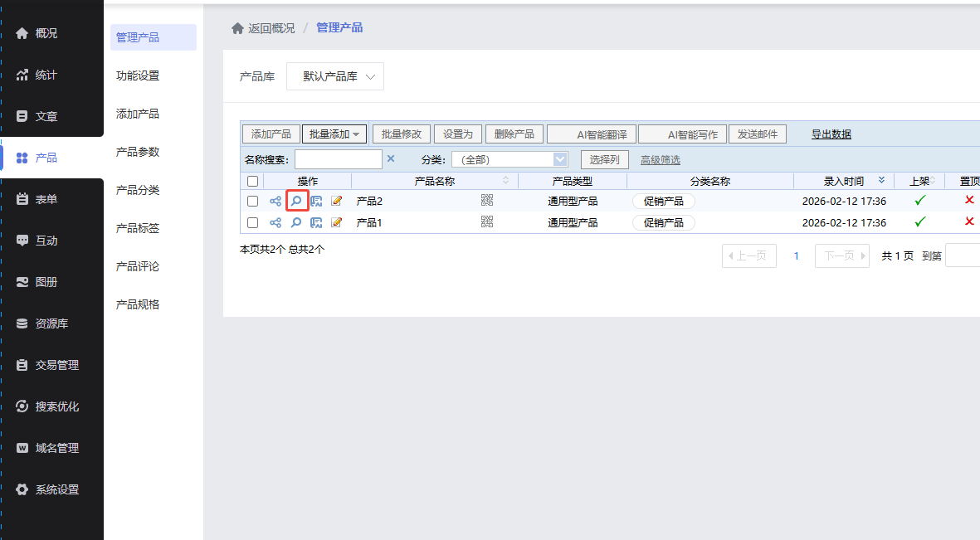Select 产品分类 in the submenu

click(138, 190)
